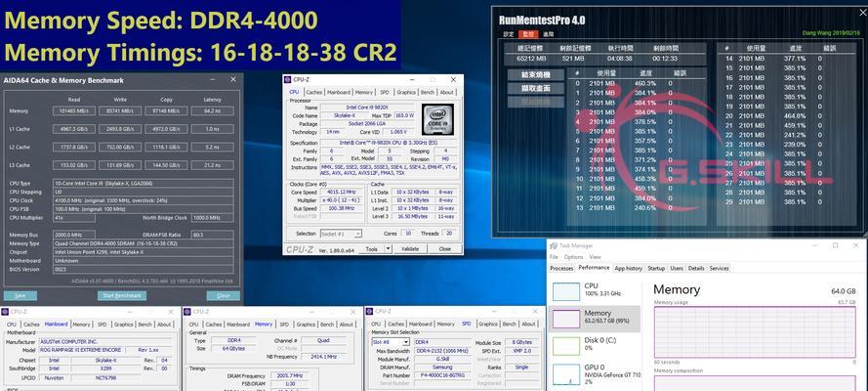Switch to Users tab in Task Manager

pyautogui.click(x=677, y=268)
